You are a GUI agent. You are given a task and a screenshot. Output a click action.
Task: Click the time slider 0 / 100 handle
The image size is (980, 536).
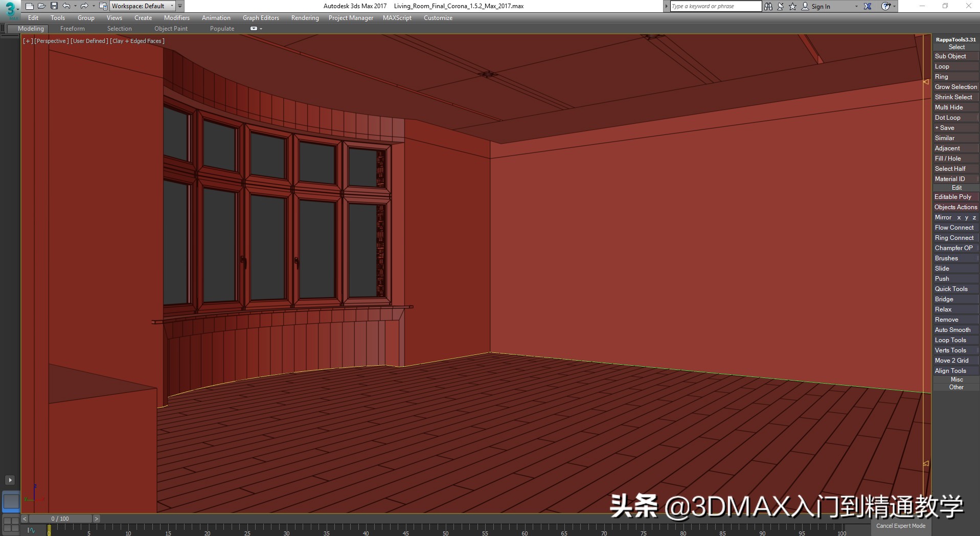(60, 519)
